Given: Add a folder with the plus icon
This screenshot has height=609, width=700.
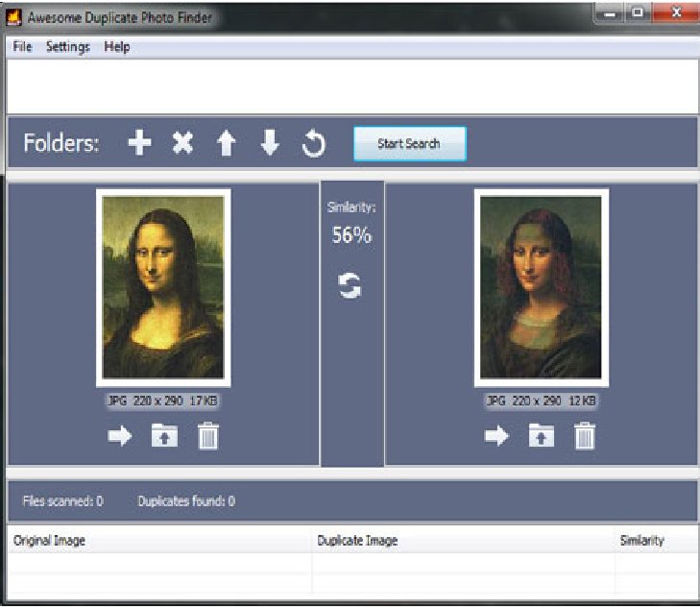Looking at the screenshot, I should [x=140, y=144].
